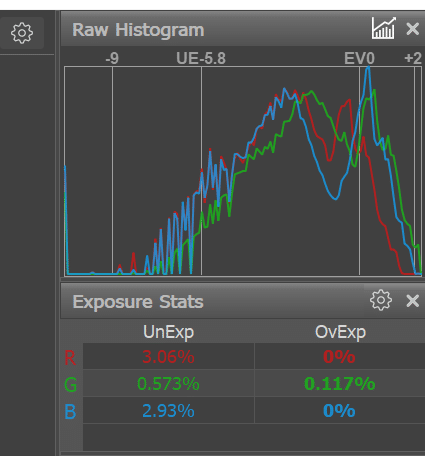This screenshot has width=425, height=456.
Task: Open Exposure Stats settings gear
Action: point(381,300)
